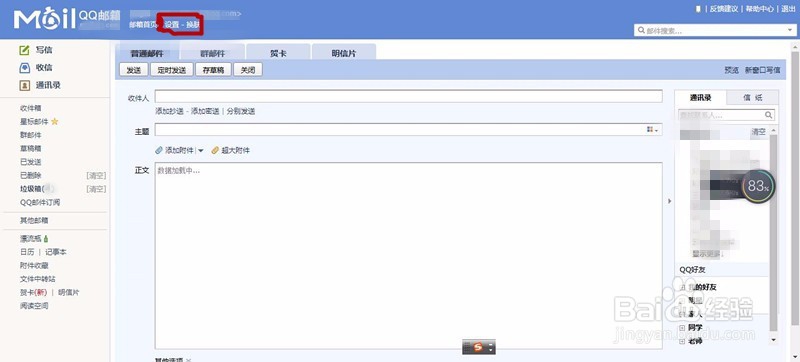Open 设置 settings in the header
The width and height of the screenshot is (800, 362).
point(171,24)
